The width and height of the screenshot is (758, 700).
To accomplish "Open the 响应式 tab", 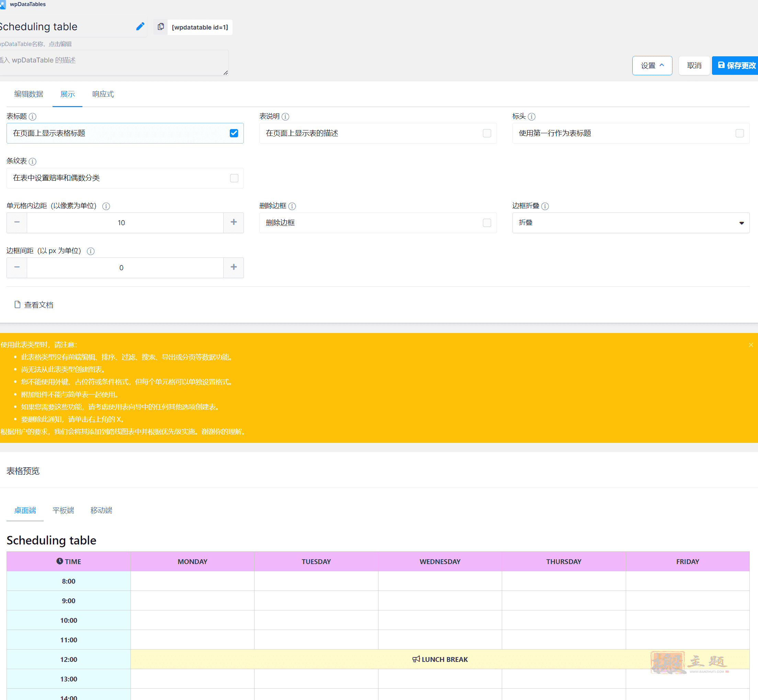I will point(103,94).
